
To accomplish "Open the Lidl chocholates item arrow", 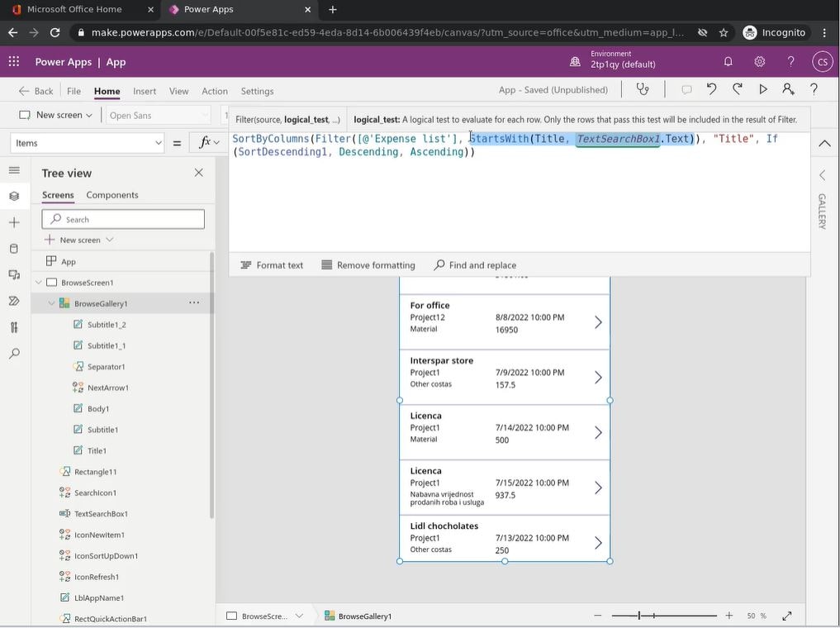I will 598,543.
